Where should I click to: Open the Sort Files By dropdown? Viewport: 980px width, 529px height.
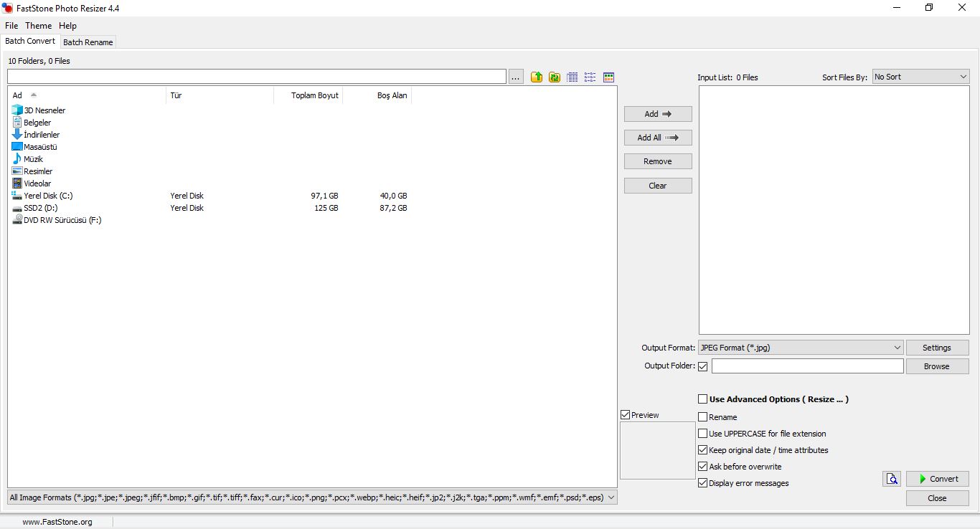coord(920,77)
